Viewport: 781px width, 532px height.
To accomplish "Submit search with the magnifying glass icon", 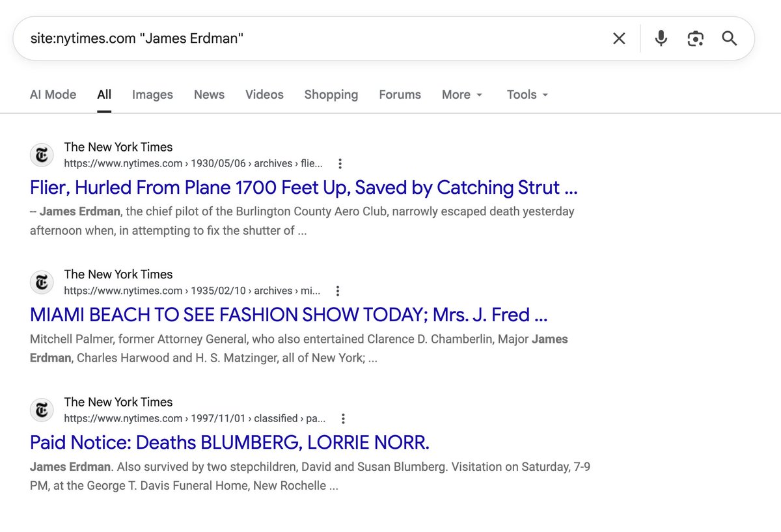I will click(x=730, y=38).
